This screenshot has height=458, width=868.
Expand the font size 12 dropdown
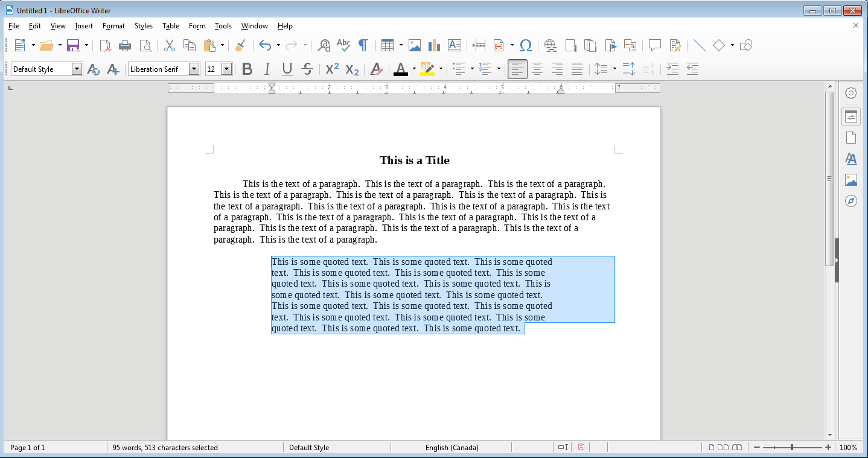point(227,69)
